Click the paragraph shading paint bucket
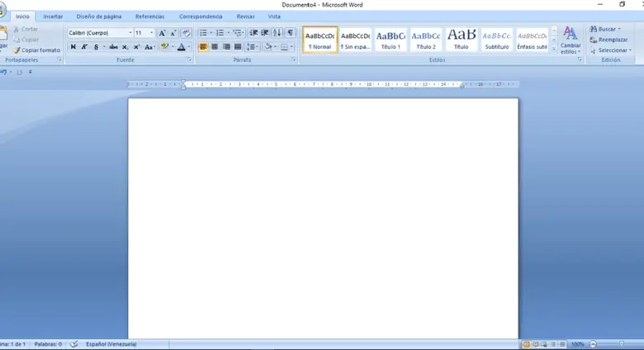This screenshot has width=644, height=350. tap(268, 47)
